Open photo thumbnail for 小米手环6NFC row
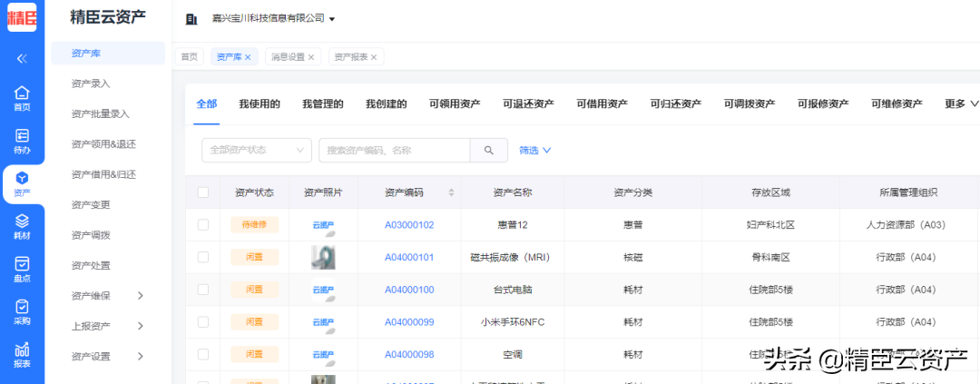Screen dimensions: 980x384 click(x=324, y=322)
